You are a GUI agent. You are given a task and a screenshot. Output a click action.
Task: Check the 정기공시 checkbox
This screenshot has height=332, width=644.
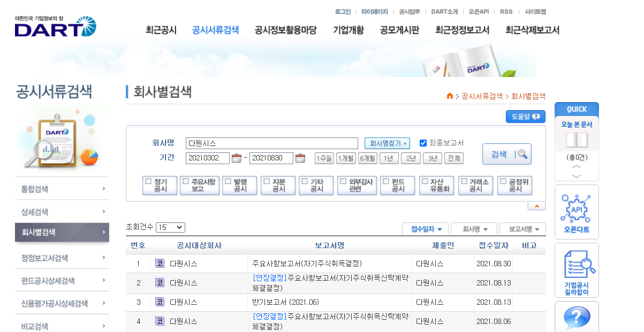coord(148,181)
